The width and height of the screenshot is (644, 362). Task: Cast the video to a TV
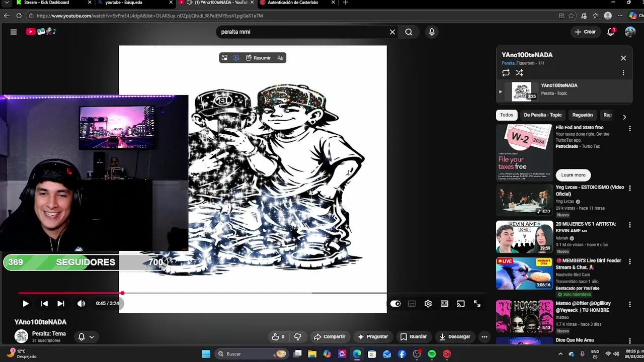[x=460, y=304]
